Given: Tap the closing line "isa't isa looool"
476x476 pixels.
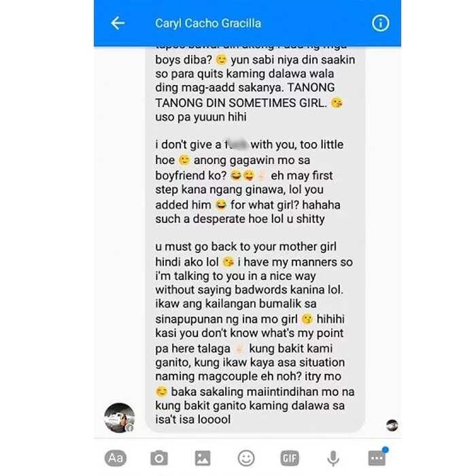Looking at the screenshot, I should coord(192,420).
